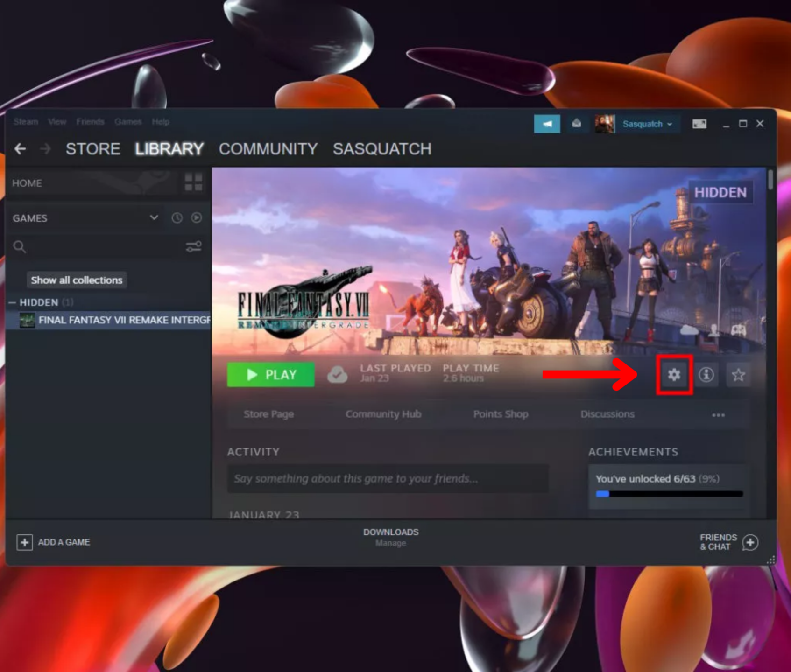Expand the Sasquatch account dropdown

pos(647,124)
